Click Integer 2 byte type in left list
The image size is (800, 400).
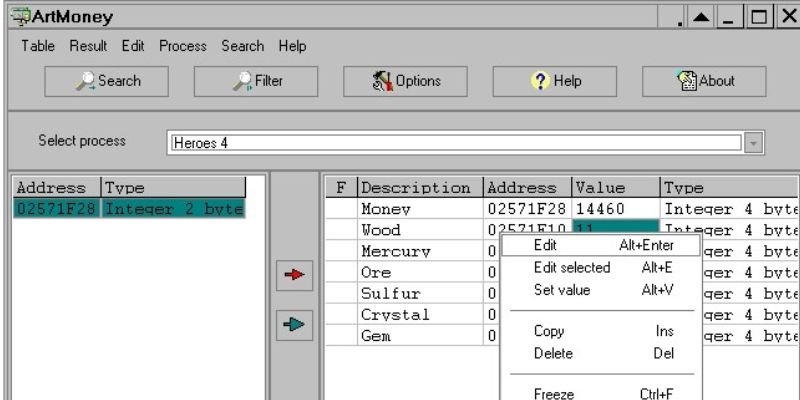173,209
